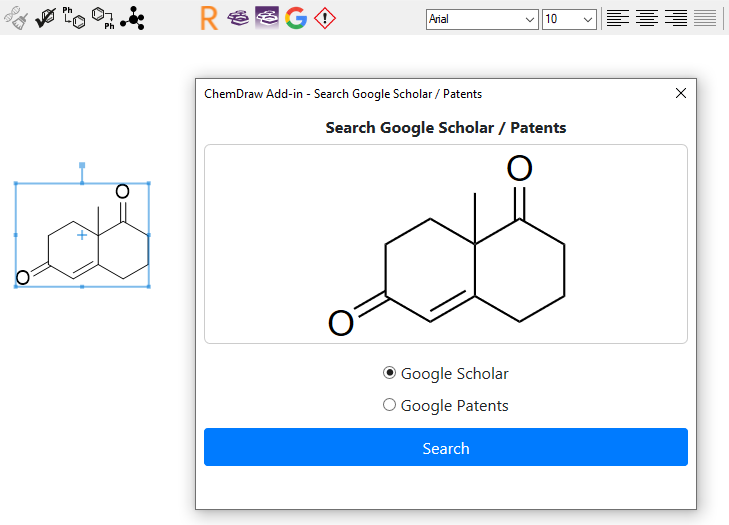Click the Check Structure checkmark icon
Image resolution: width=729 pixels, height=525 pixels.
pos(46,18)
